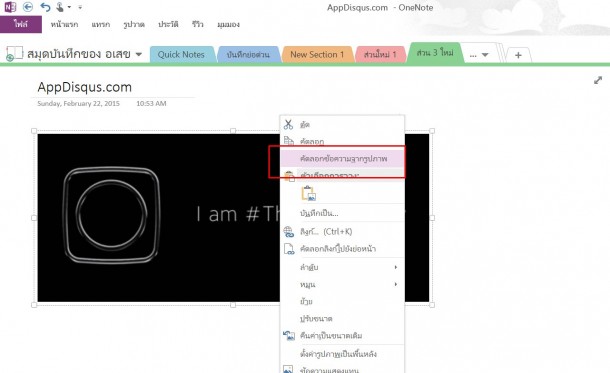This screenshot has height=373, width=610.
Task: Expand the page to full view with the diagonal arrows
Action: tap(598, 80)
